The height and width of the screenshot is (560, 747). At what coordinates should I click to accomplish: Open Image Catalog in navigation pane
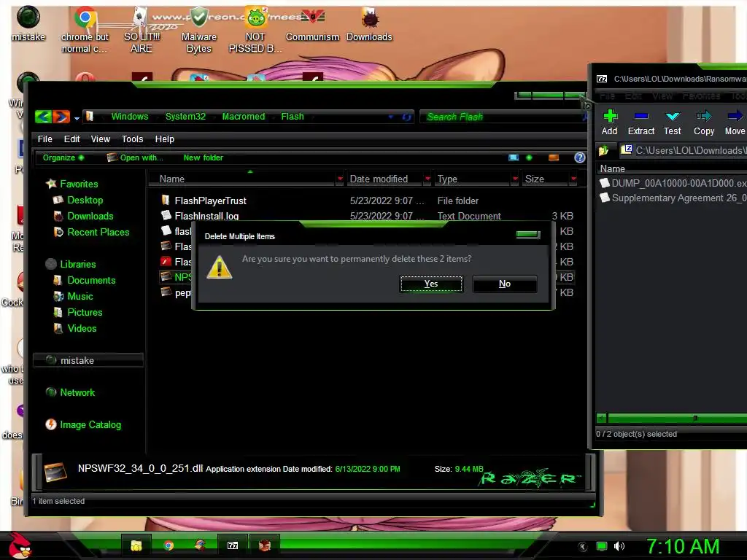[x=90, y=425]
